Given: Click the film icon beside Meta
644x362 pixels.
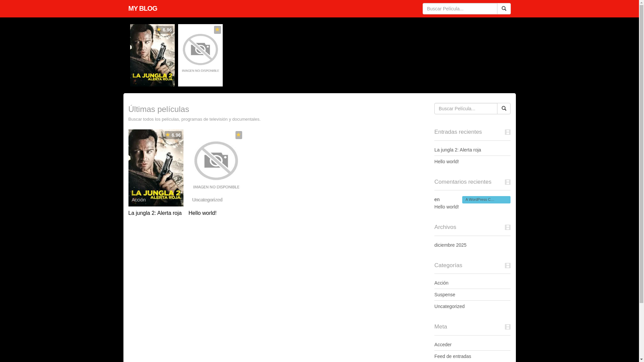Looking at the screenshot, I should pos(507,327).
